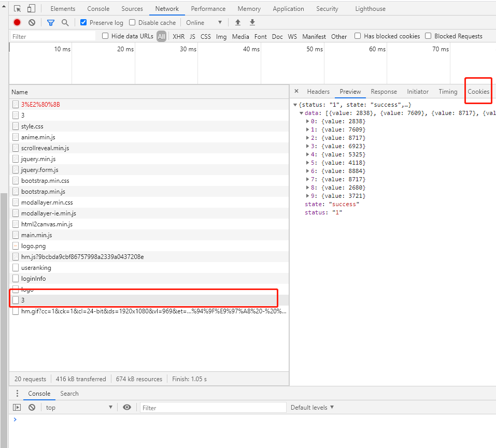Image resolution: width=496 pixels, height=448 pixels.
Task: Switch to the Cookies tab
Action: [x=478, y=92]
